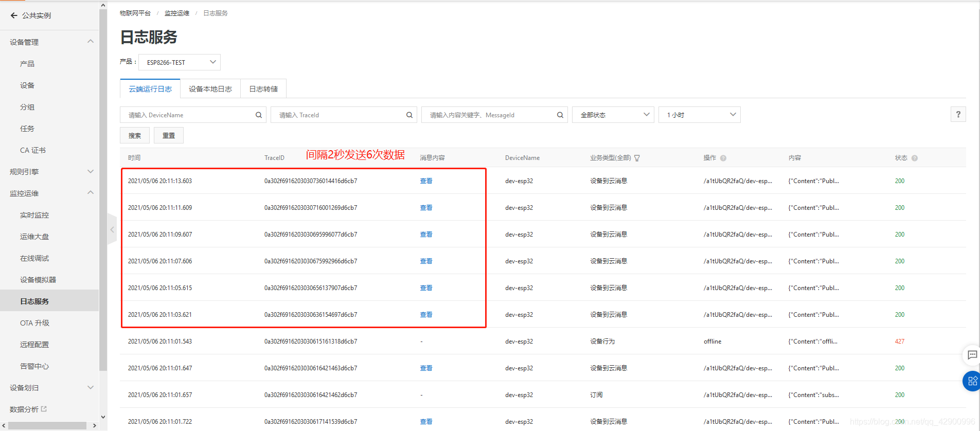The image size is (980, 431).
Task: Click the 监控运维 breadcrumb link
Action: [x=177, y=13]
